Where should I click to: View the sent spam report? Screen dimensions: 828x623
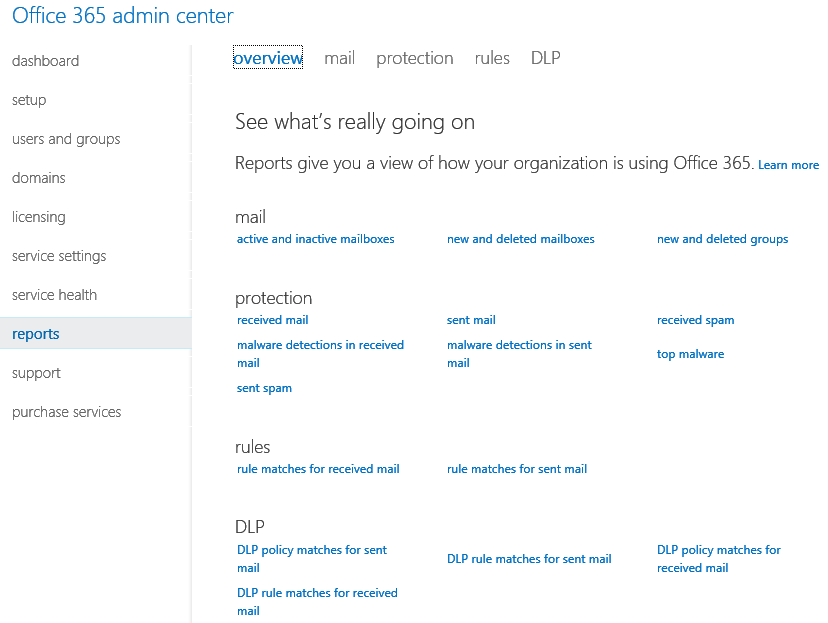[264, 388]
